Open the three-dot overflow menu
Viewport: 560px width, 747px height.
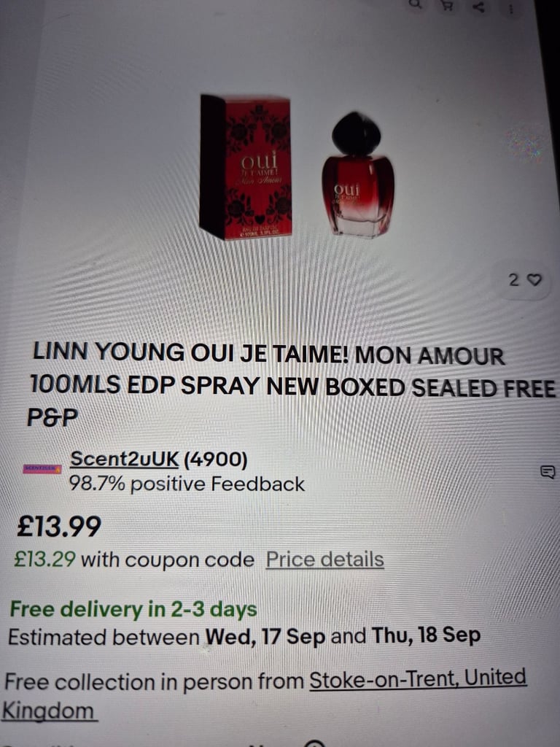point(511,9)
